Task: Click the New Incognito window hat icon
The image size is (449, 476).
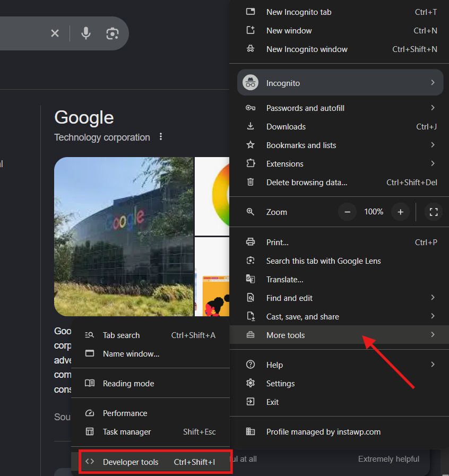Action: tap(251, 49)
